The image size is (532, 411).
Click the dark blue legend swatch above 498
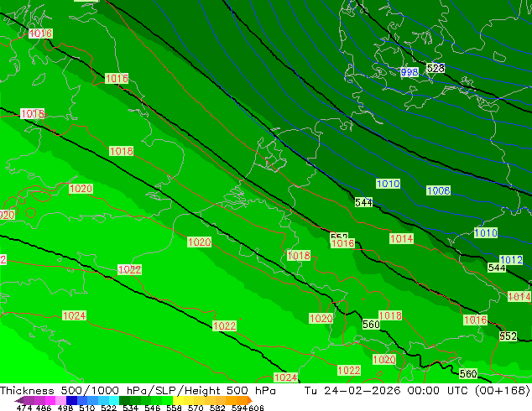pos(71,400)
